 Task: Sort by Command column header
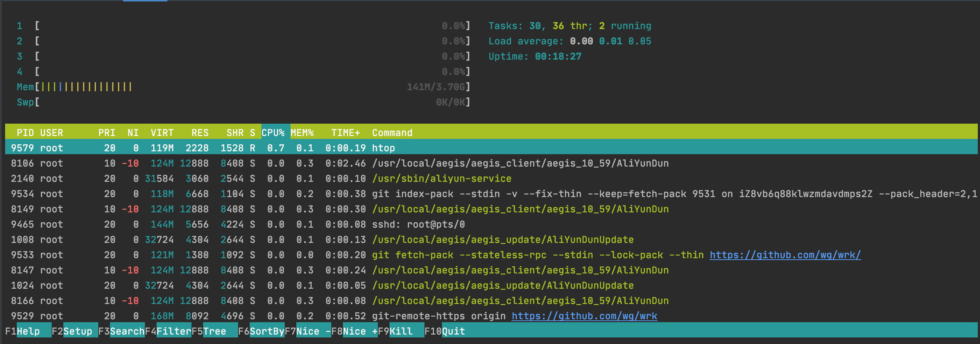pos(392,133)
